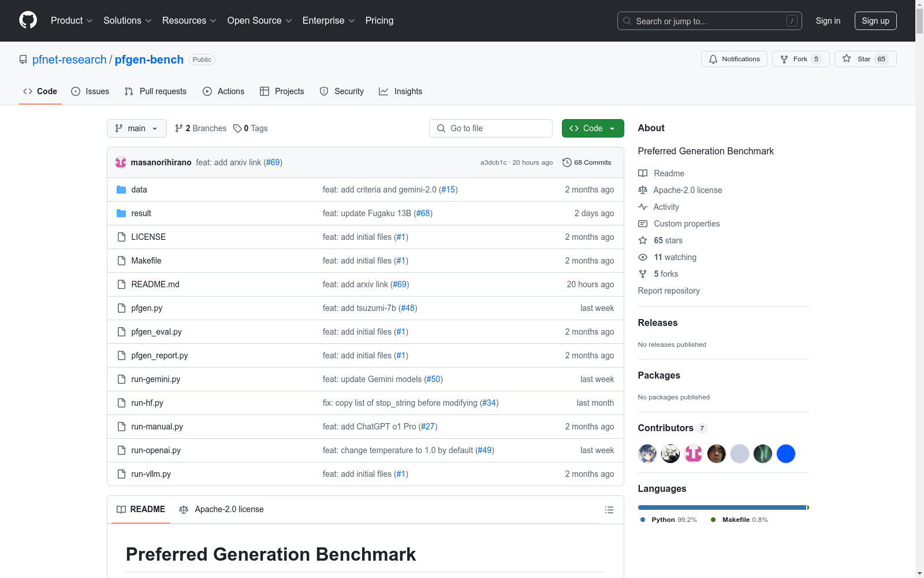Click the Search or jump to field

[710, 21]
